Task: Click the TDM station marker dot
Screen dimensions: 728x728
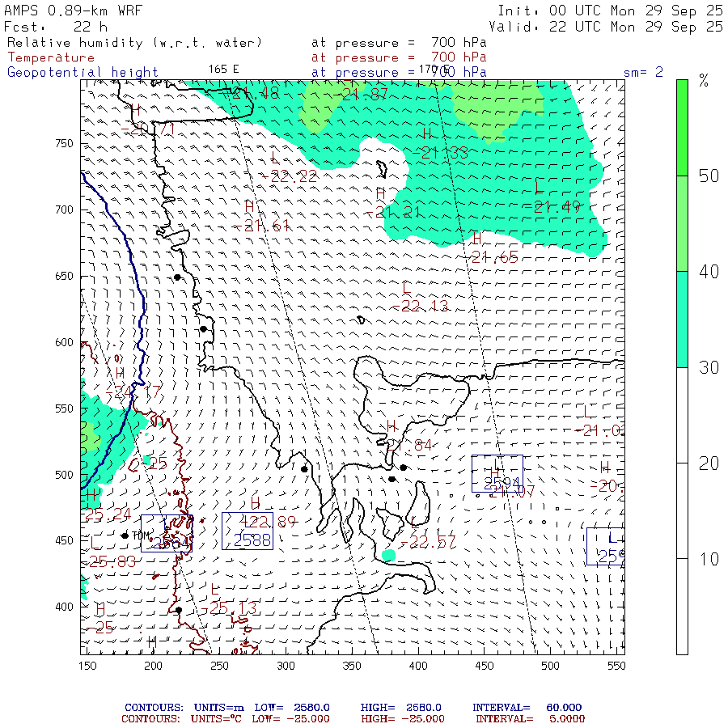Action: (x=125, y=535)
